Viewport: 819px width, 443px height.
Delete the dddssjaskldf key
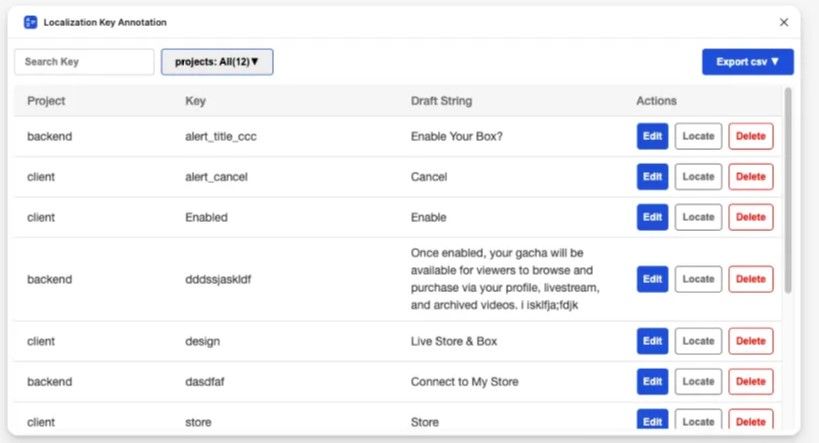(x=751, y=279)
